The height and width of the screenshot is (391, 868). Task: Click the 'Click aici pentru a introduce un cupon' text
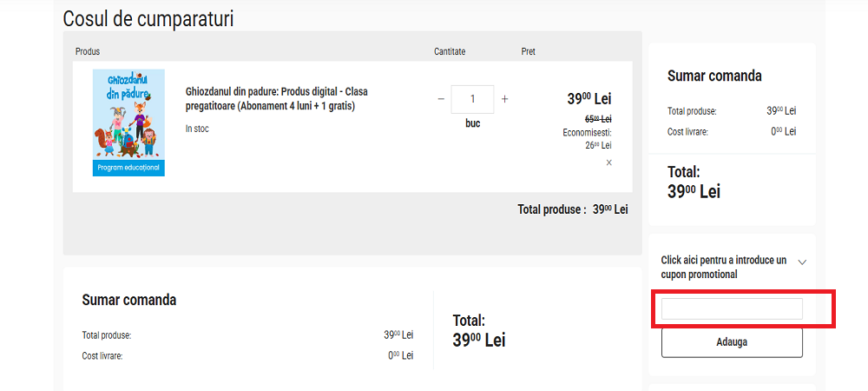click(724, 267)
